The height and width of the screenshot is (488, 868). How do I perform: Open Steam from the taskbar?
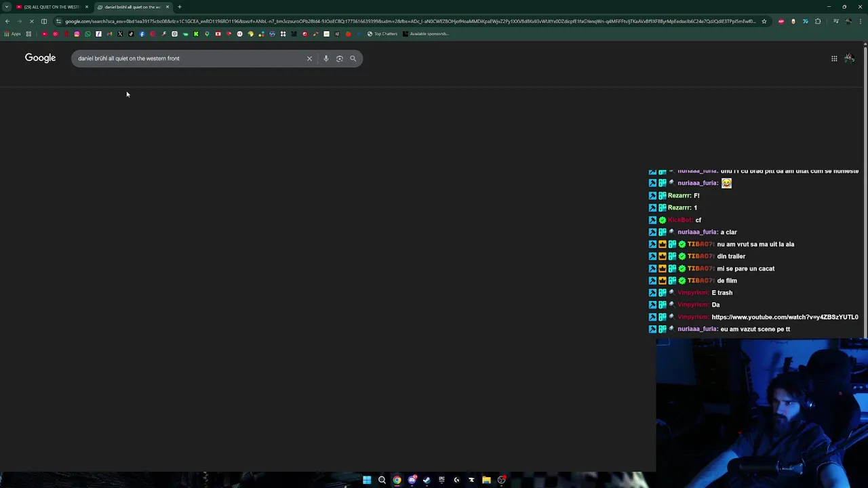pos(427,480)
